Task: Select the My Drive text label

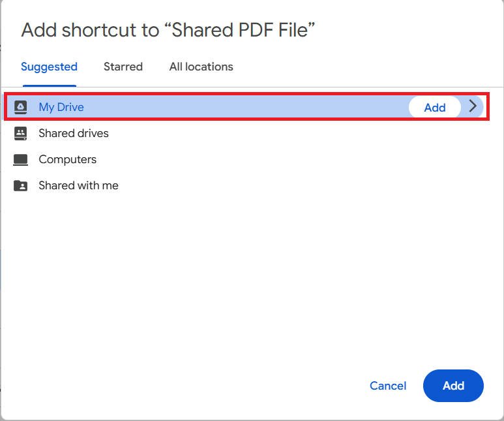Action: pyautogui.click(x=61, y=107)
